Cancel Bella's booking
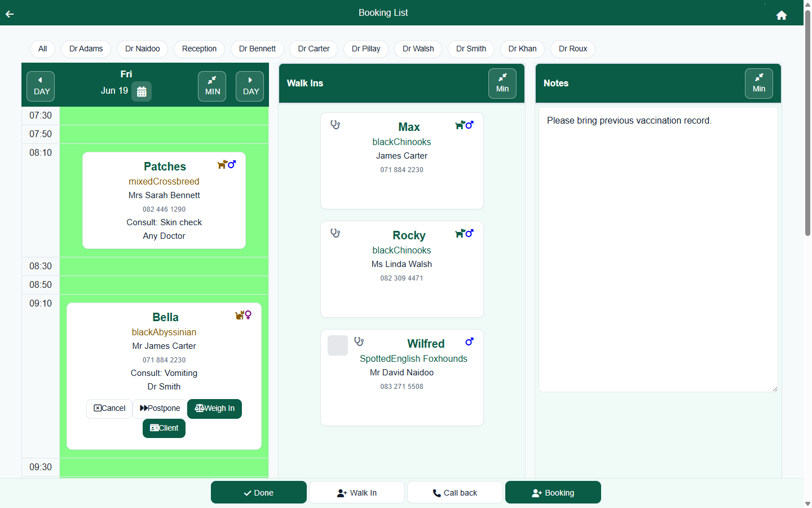Image resolution: width=812 pixels, height=508 pixels. (109, 409)
